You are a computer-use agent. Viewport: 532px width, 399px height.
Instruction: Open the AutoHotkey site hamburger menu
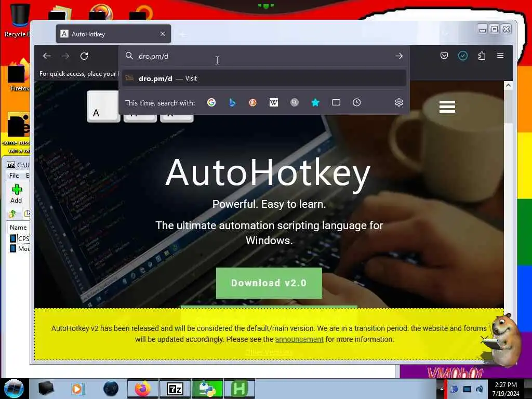pos(447,107)
